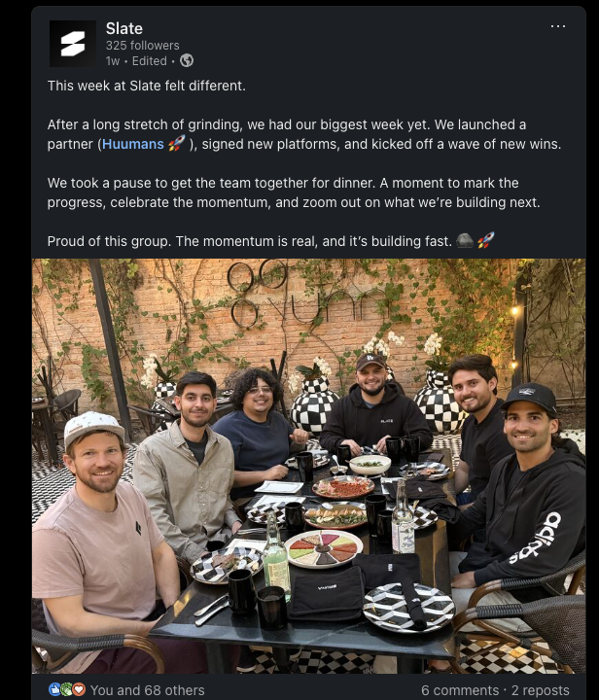The height and width of the screenshot is (700, 599).
Task: Click the rocket emoji beside Huumans
Action: coord(176,144)
